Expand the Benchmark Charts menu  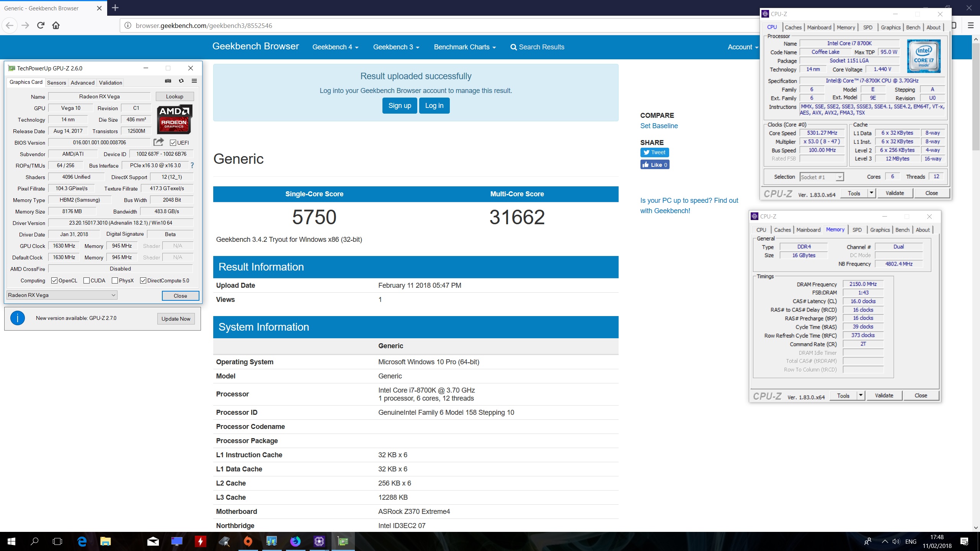465,47
